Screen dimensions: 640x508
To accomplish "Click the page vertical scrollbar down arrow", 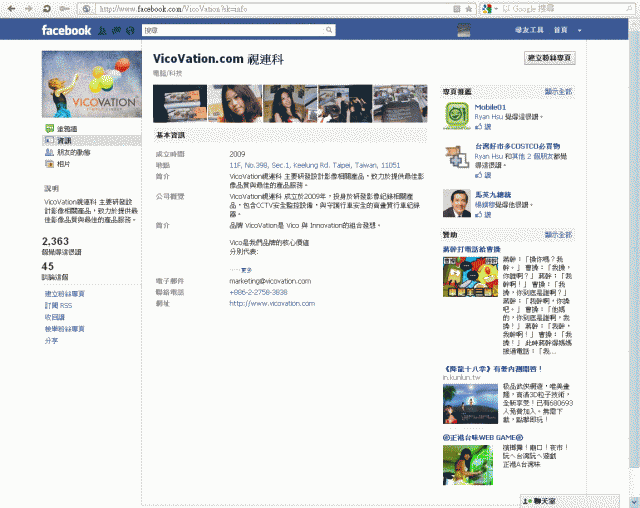I will [x=634, y=502].
